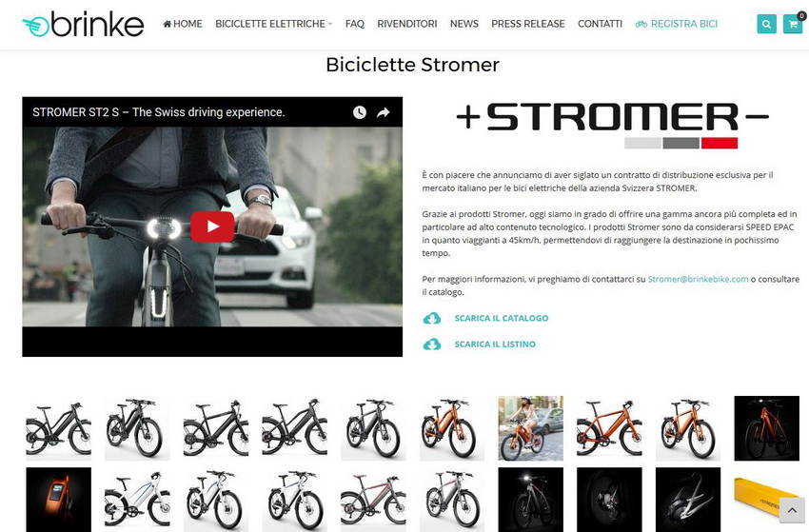Play the Stromer ST2 S video
The height and width of the screenshot is (532, 809).
(x=212, y=227)
